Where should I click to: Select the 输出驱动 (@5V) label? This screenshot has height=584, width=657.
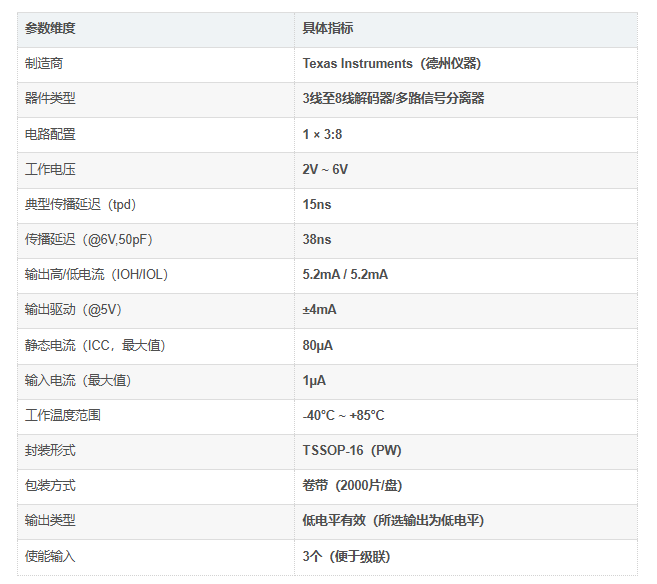(73, 310)
